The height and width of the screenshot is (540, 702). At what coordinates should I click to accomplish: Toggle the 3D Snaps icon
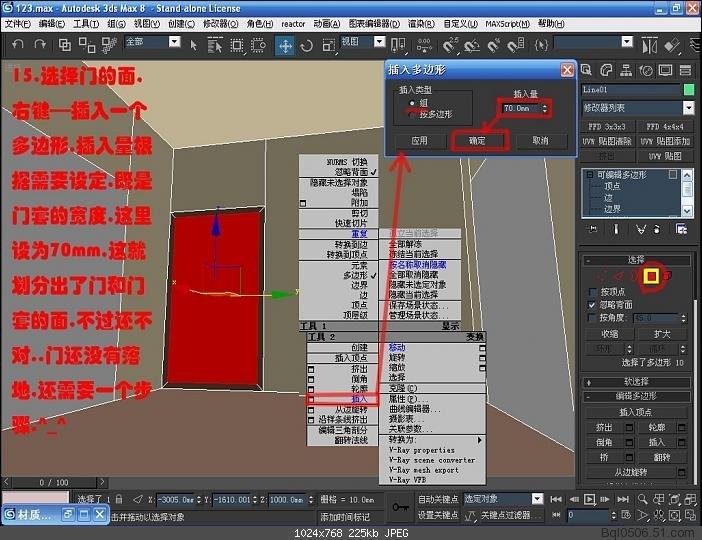pos(450,45)
